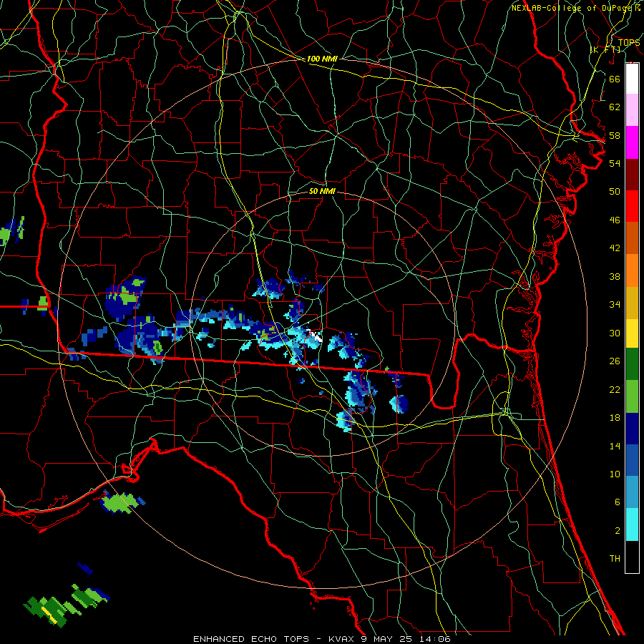Viewport: 644px width, 644px height.
Task: Click the white swatch in the tops legend
Action: tap(632, 79)
